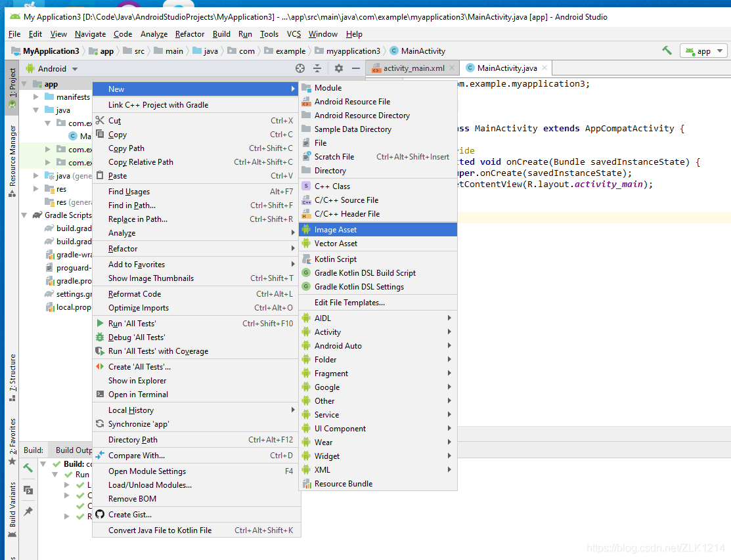
Task: Open the app run configuration dropdown
Action: coord(703,51)
